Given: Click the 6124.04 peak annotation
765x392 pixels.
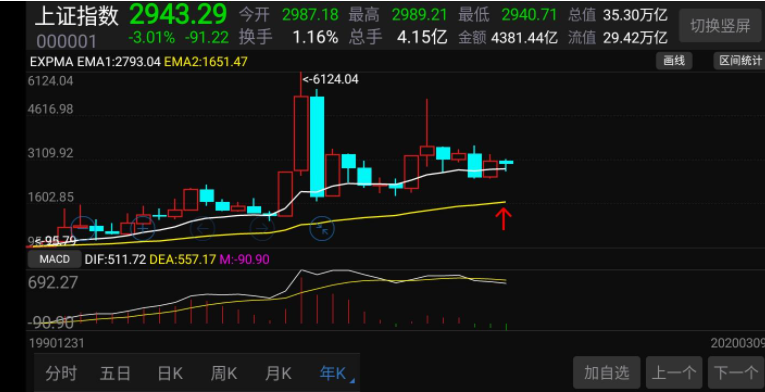Looking at the screenshot, I should click(x=330, y=79).
